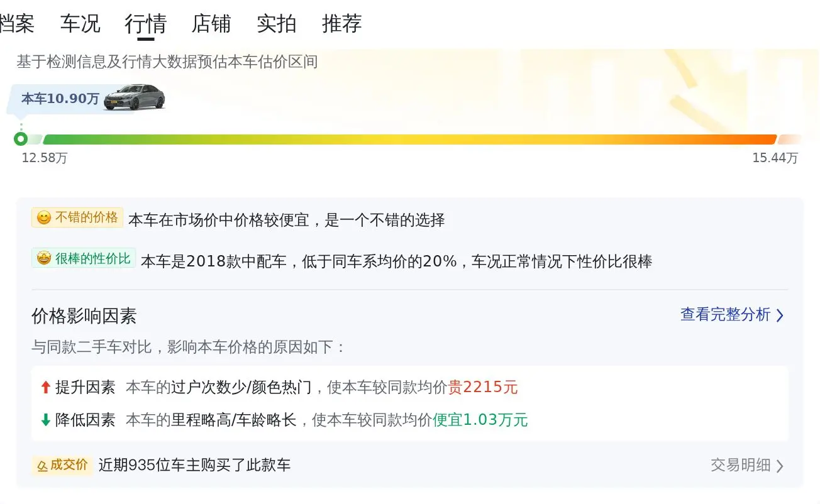Click the 本车是2018款中配车 sentence

396,261
